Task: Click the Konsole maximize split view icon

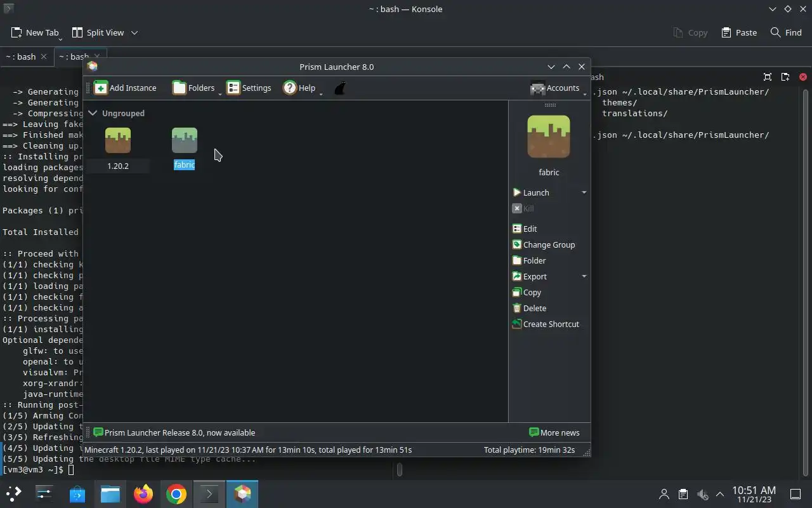Action: click(x=768, y=77)
